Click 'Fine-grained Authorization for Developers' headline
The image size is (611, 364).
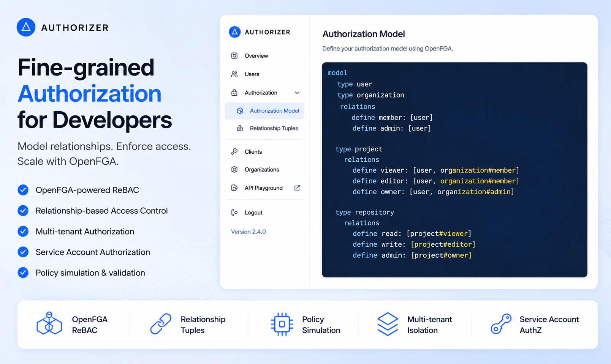(95, 93)
